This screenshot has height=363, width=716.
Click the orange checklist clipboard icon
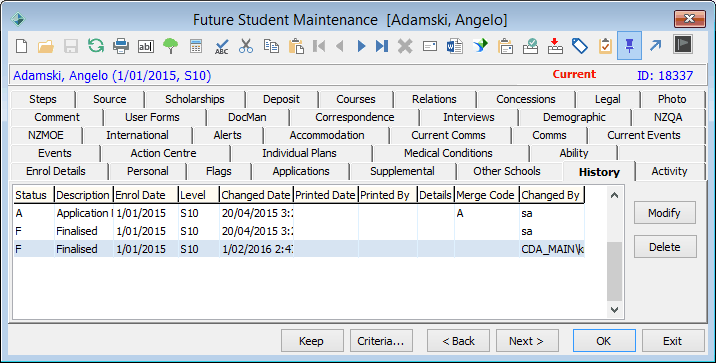click(605, 46)
